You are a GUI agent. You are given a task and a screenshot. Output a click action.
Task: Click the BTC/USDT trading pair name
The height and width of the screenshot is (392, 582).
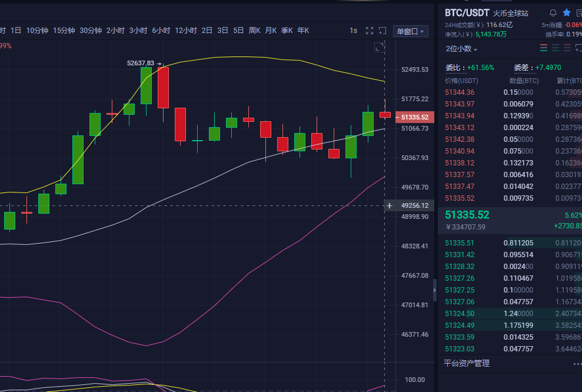coord(465,12)
